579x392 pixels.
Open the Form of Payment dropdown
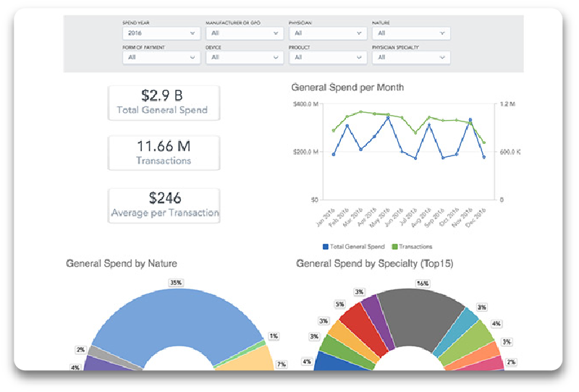point(161,57)
